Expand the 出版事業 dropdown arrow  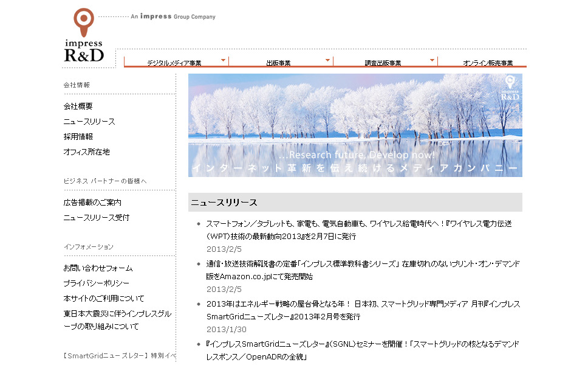[328, 60]
